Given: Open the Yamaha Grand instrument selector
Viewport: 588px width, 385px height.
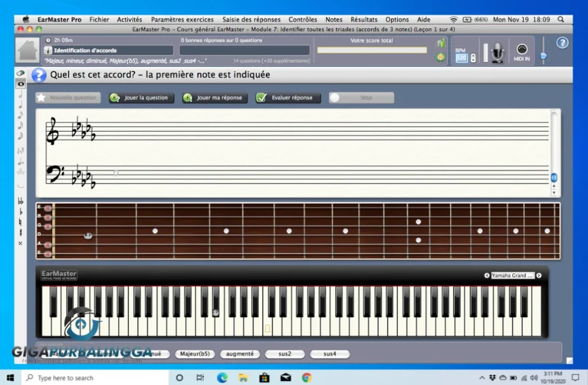Looking at the screenshot, I should click(x=513, y=275).
